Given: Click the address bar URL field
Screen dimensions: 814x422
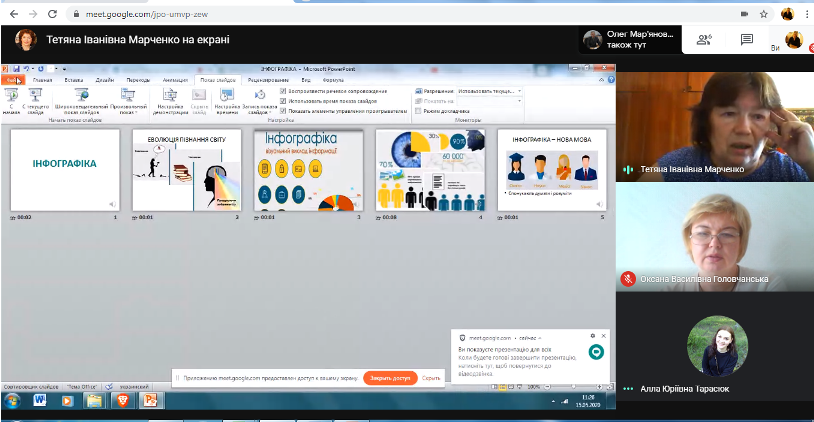Looking at the screenshot, I should click(400, 14).
